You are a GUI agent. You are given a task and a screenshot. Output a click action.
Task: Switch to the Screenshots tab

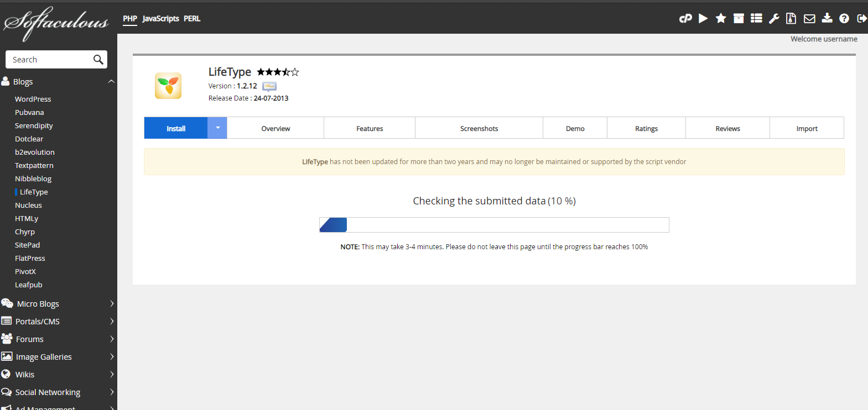coord(479,128)
